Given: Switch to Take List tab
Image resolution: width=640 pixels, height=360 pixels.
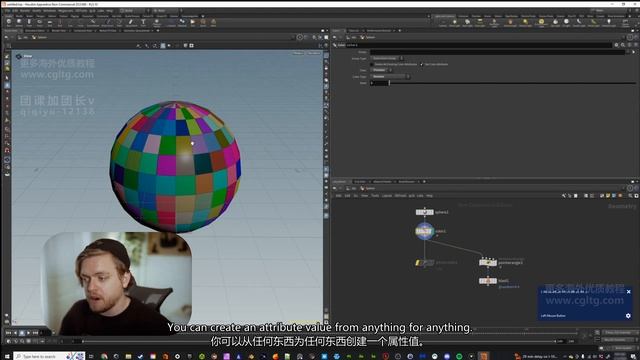Looking at the screenshot, I should click(354, 30).
